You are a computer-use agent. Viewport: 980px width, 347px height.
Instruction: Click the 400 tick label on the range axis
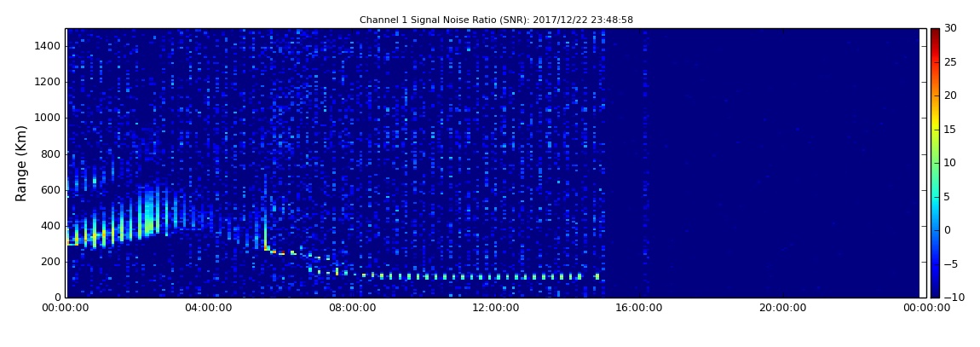pos(51,226)
